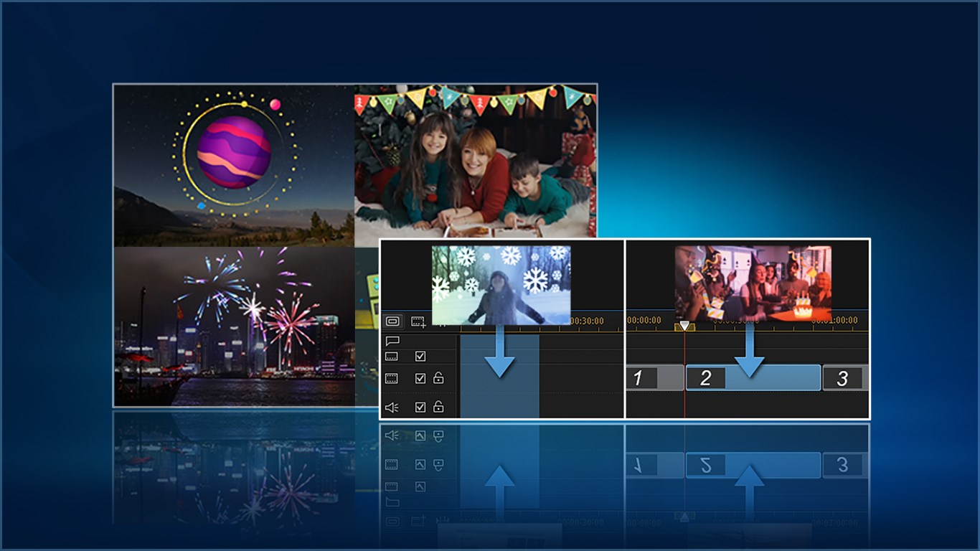Select clip 3 on the timeline
980x551 pixels.
coord(846,378)
